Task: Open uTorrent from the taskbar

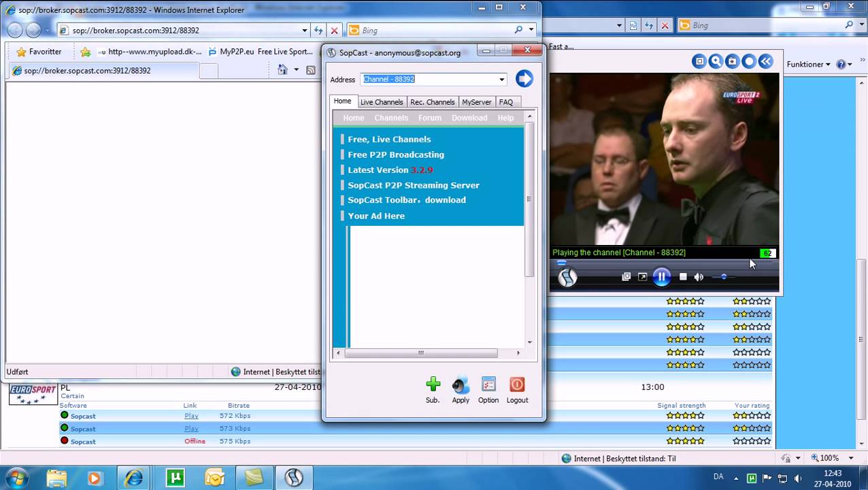Action: point(176,478)
